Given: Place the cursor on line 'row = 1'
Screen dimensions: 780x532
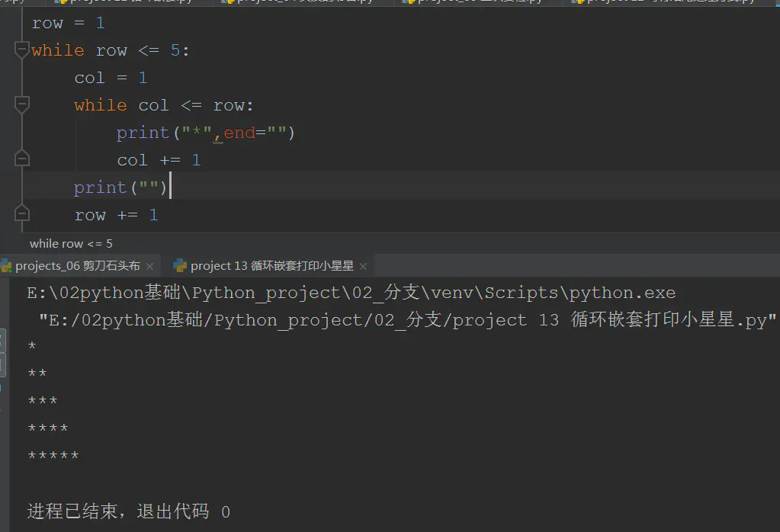Looking at the screenshot, I should point(68,23).
